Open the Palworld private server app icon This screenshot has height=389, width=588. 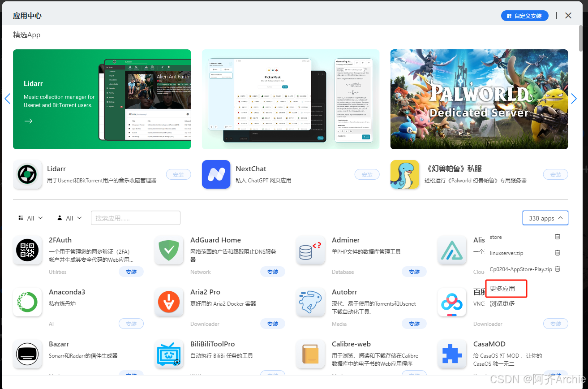pos(404,174)
